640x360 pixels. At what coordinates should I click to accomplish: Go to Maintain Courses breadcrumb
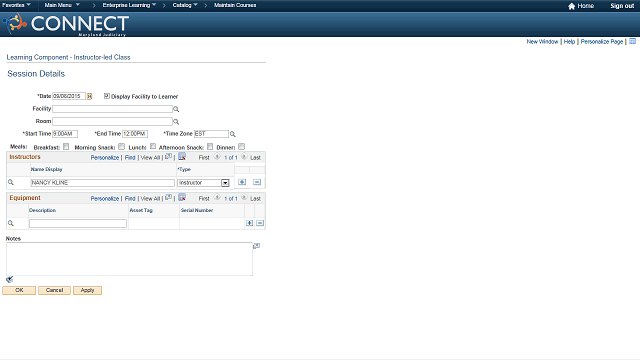(x=235, y=5)
